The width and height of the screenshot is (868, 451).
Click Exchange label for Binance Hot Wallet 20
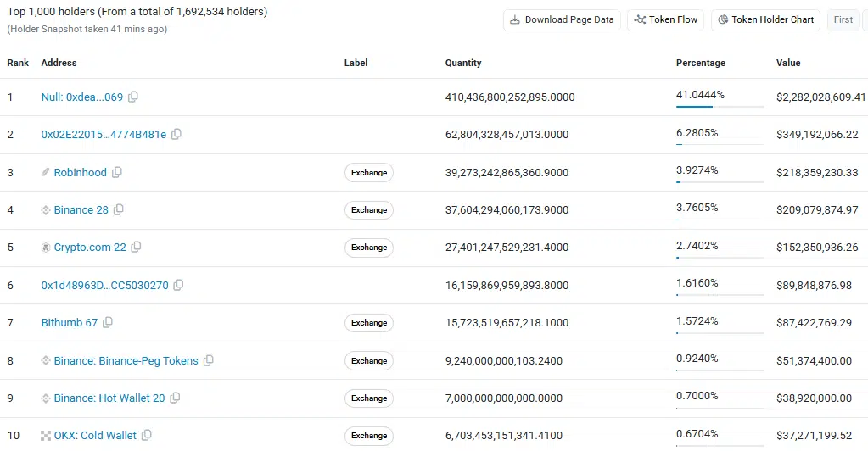coord(369,398)
